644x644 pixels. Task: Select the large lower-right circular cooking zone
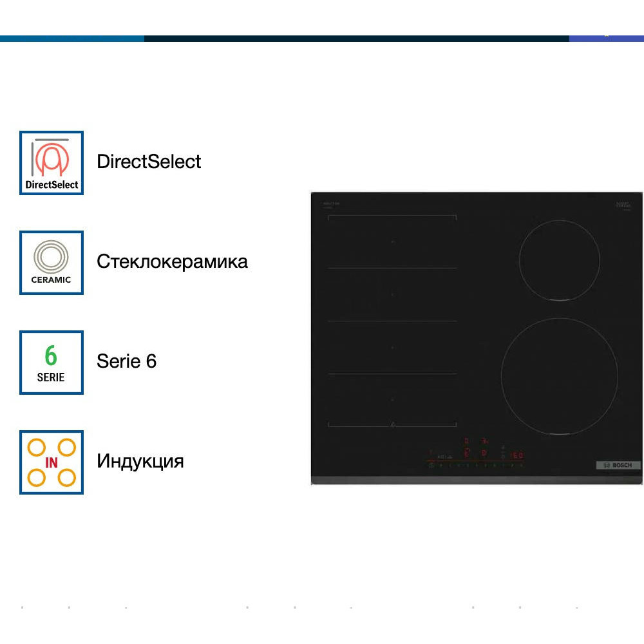559,376
